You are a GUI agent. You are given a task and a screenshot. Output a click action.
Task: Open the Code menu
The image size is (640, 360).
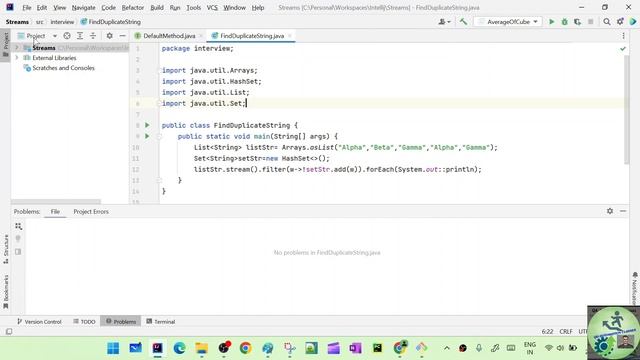[x=108, y=8]
